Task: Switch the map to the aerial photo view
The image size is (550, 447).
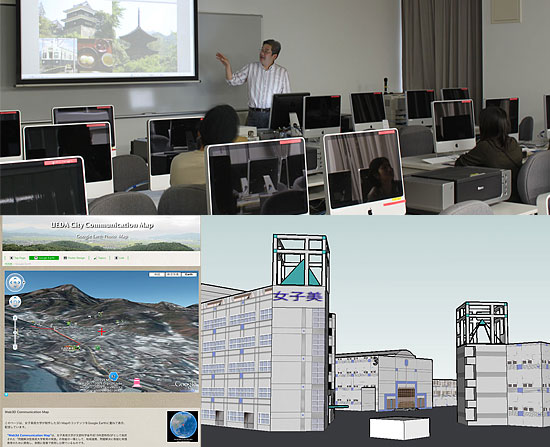Action: point(173,274)
